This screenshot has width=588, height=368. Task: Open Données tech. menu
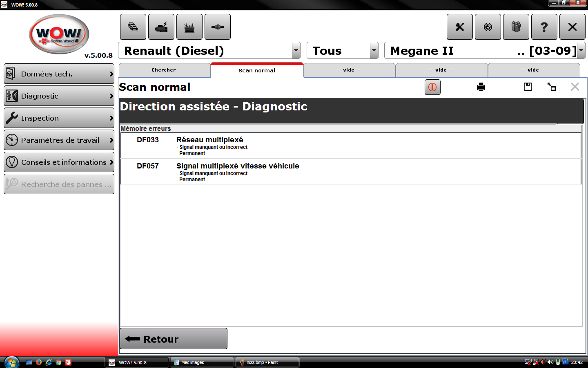(59, 74)
